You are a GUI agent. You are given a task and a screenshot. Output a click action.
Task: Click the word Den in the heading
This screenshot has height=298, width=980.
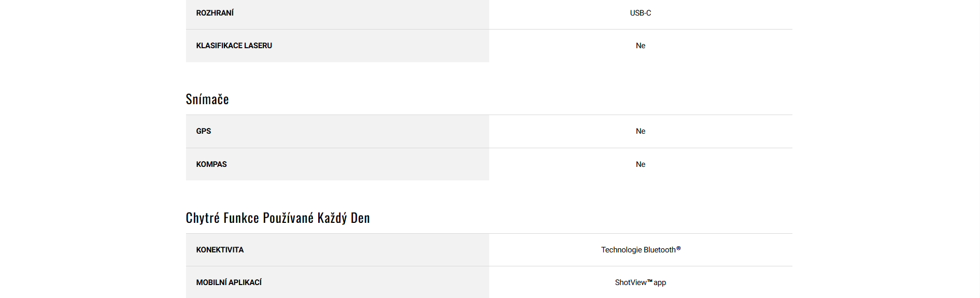click(x=360, y=218)
